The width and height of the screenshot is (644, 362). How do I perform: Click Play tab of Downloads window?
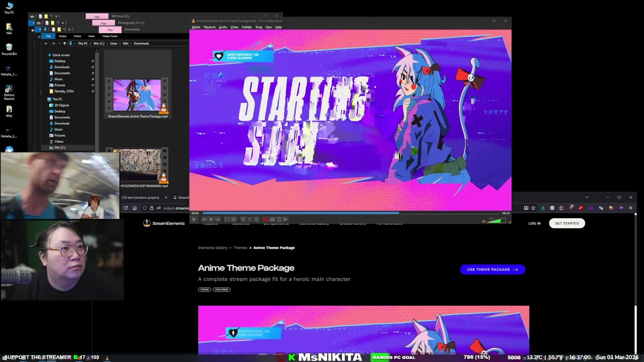(x=110, y=30)
